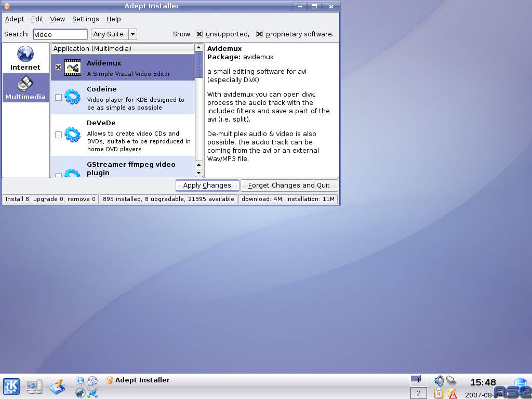Image resolution: width=532 pixels, height=399 pixels.
Task: Select the Multimedia category icon
Action: (25, 83)
